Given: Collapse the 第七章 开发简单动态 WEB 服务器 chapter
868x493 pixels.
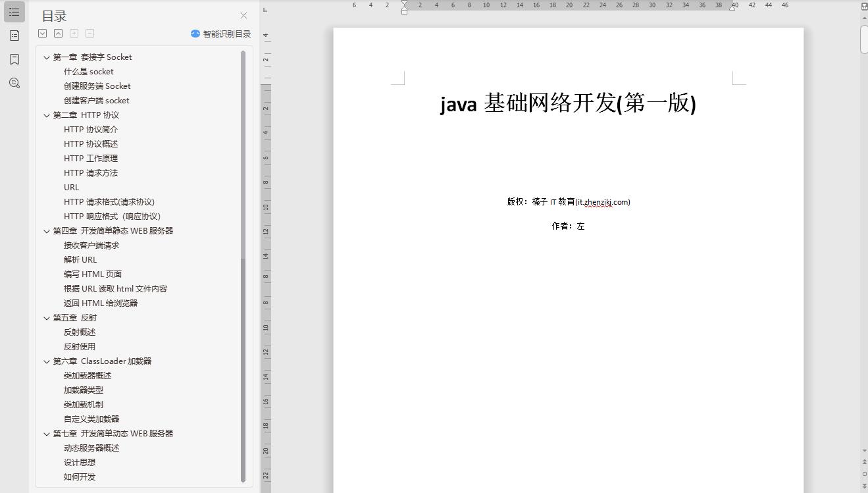Looking at the screenshot, I should click(47, 434).
